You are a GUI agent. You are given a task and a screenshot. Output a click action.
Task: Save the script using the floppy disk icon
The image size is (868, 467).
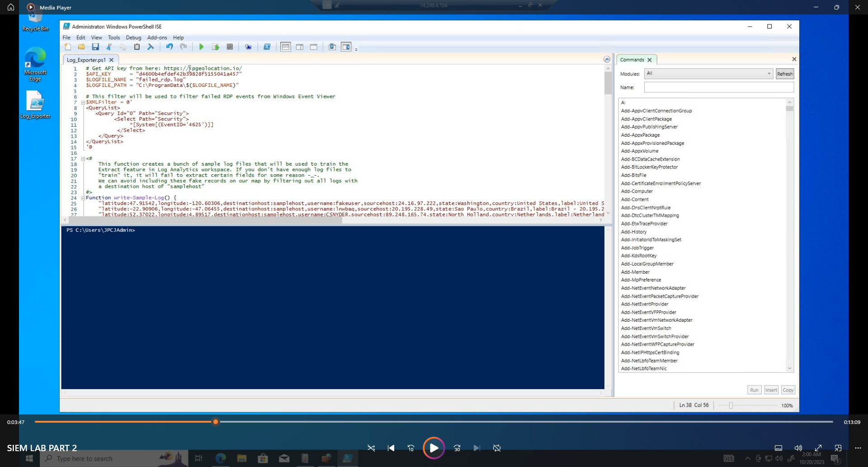(x=95, y=47)
